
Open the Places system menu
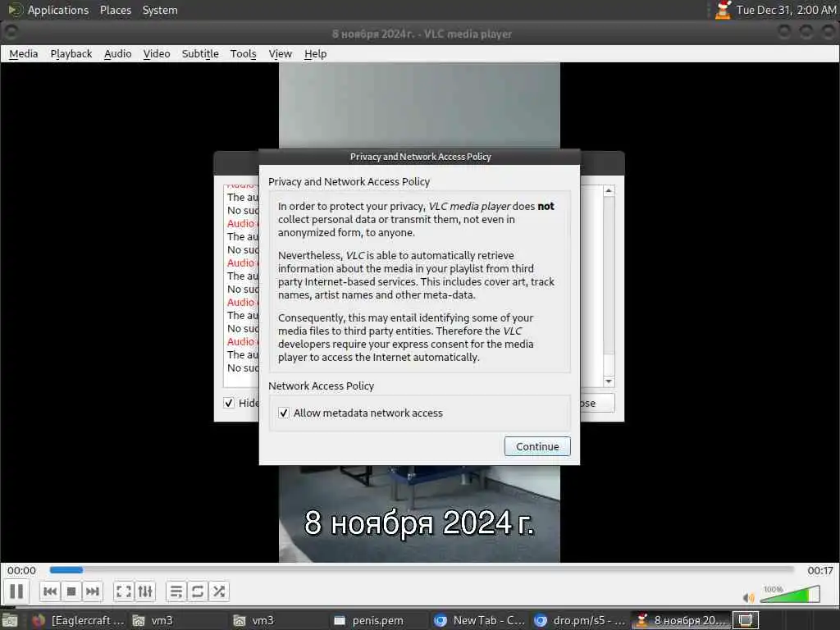click(x=115, y=10)
